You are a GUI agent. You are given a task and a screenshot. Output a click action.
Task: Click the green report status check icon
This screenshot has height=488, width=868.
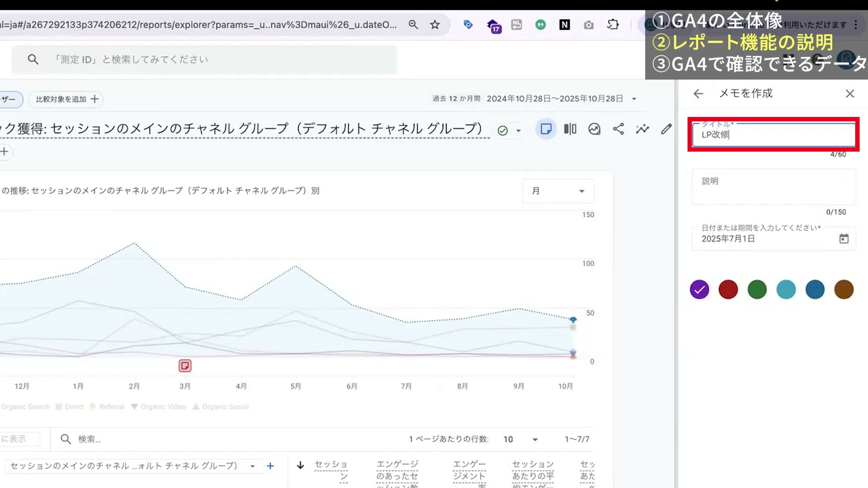click(x=503, y=131)
